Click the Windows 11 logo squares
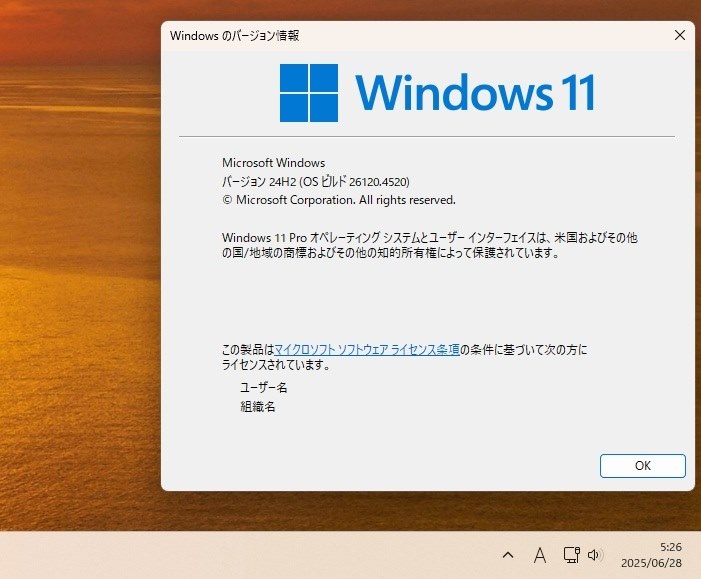The width and height of the screenshot is (701, 579). pos(309,93)
